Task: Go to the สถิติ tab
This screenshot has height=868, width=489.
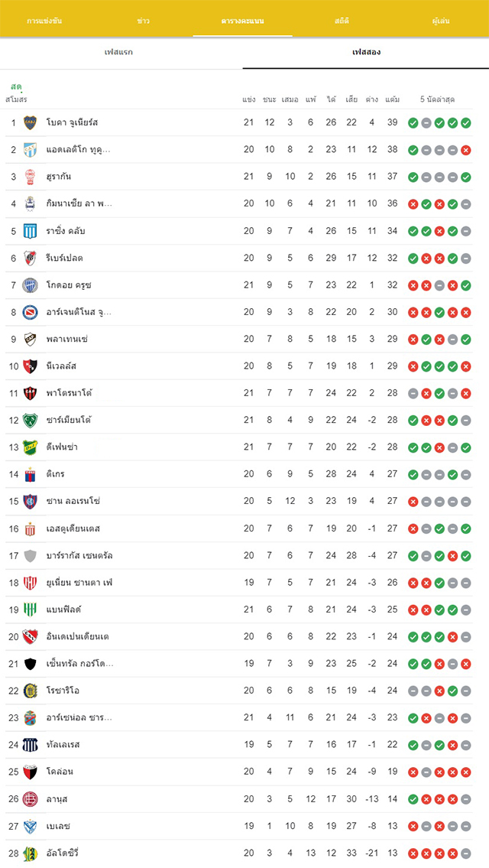Action: pos(342,21)
